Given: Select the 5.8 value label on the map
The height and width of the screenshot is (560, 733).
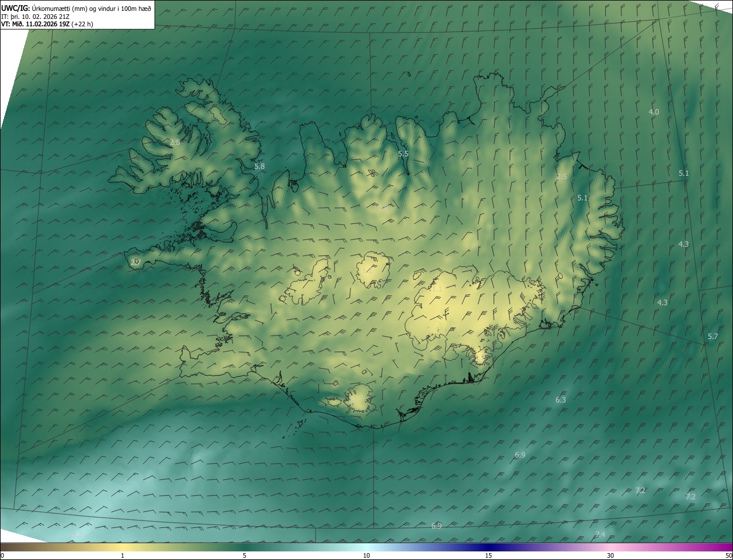Looking at the screenshot, I should pyautogui.click(x=259, y=167).
